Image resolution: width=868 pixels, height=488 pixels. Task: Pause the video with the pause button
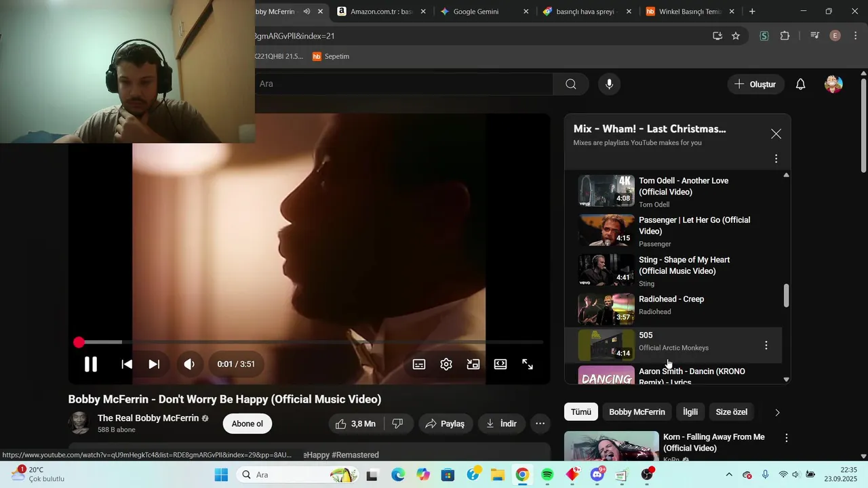pos(90,364)
